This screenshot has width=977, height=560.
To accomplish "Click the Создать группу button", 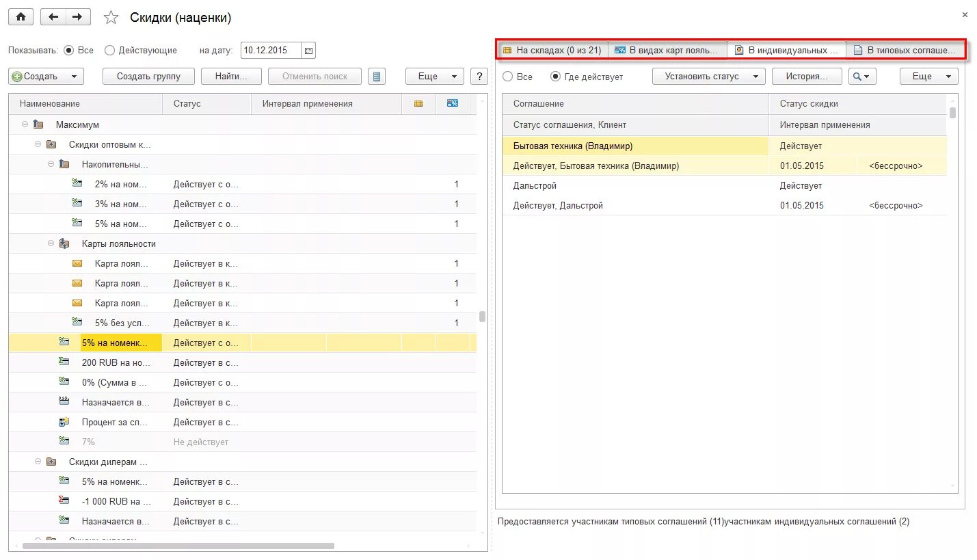I will (x=148, y=77).
